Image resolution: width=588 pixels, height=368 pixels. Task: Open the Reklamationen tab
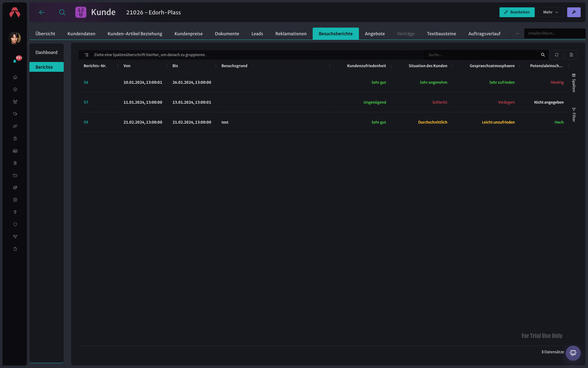291,34
